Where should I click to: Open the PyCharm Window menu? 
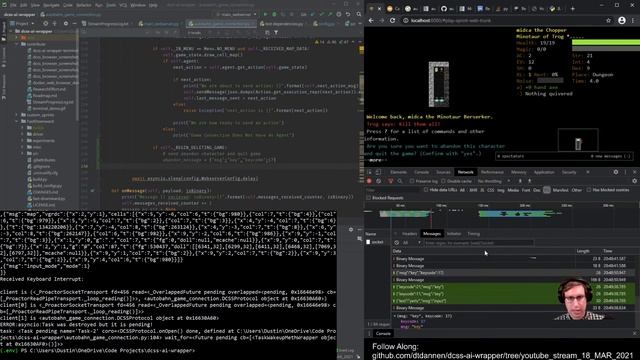[x=138, y=5]
